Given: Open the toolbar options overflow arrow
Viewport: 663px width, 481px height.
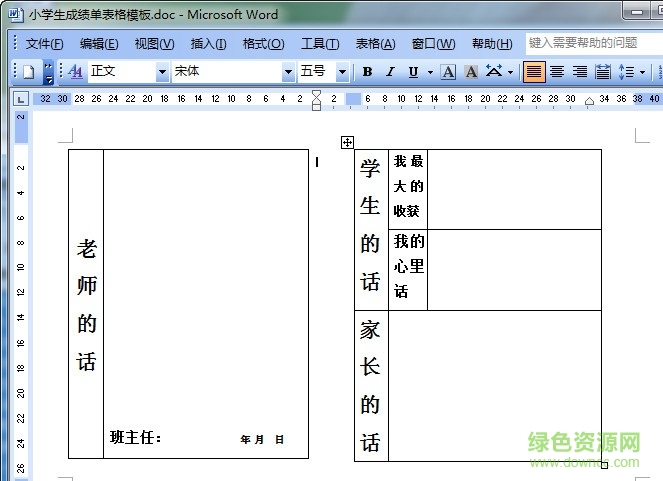Looking at the screenshot, I should click(49, 72).
